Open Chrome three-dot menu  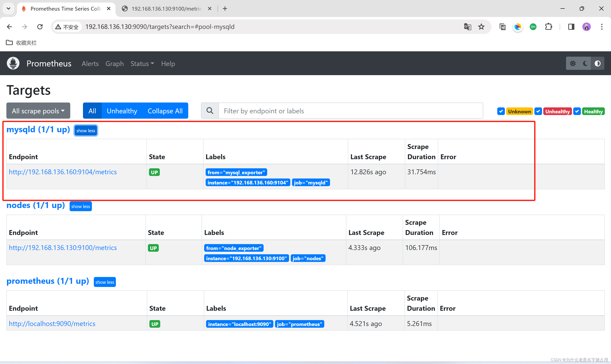point(602,27)
